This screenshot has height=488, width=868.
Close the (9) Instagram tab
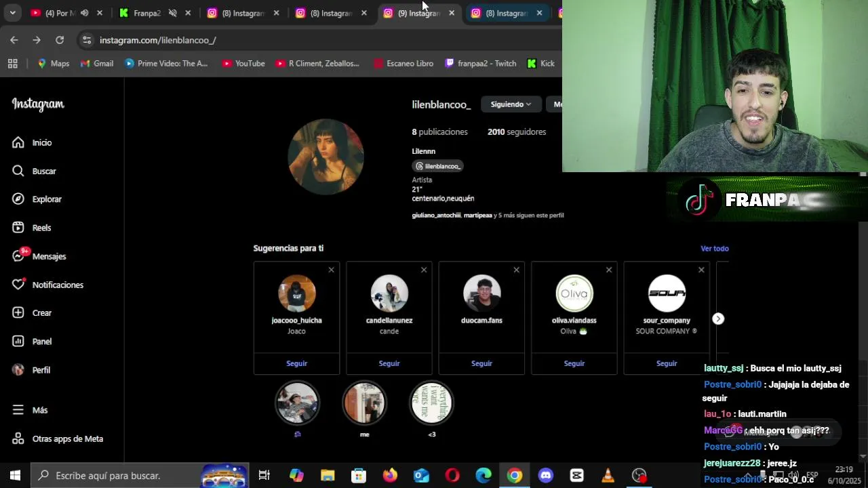452,13
